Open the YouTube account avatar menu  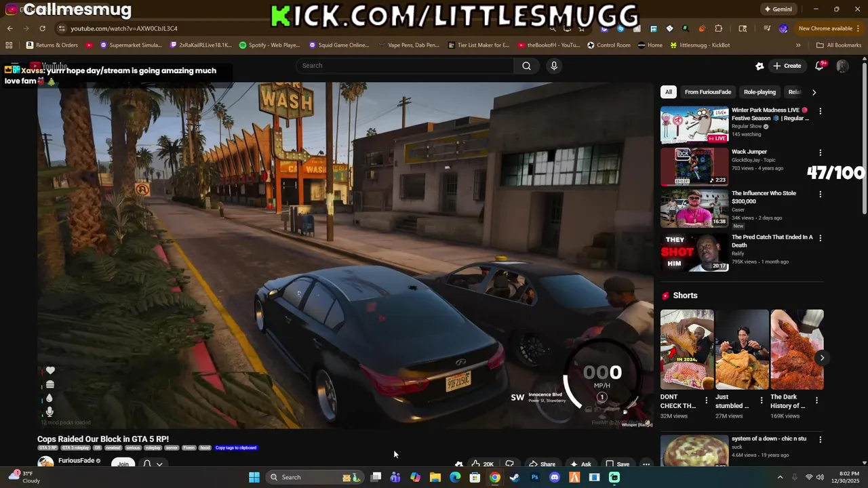(842, 66)
